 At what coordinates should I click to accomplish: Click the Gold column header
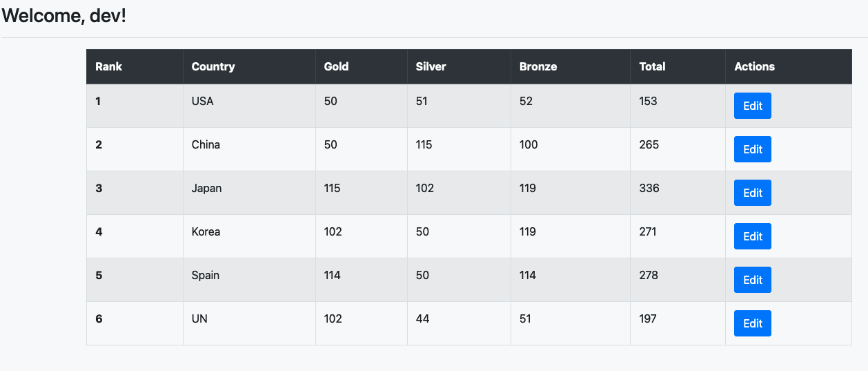pos(336,66)
